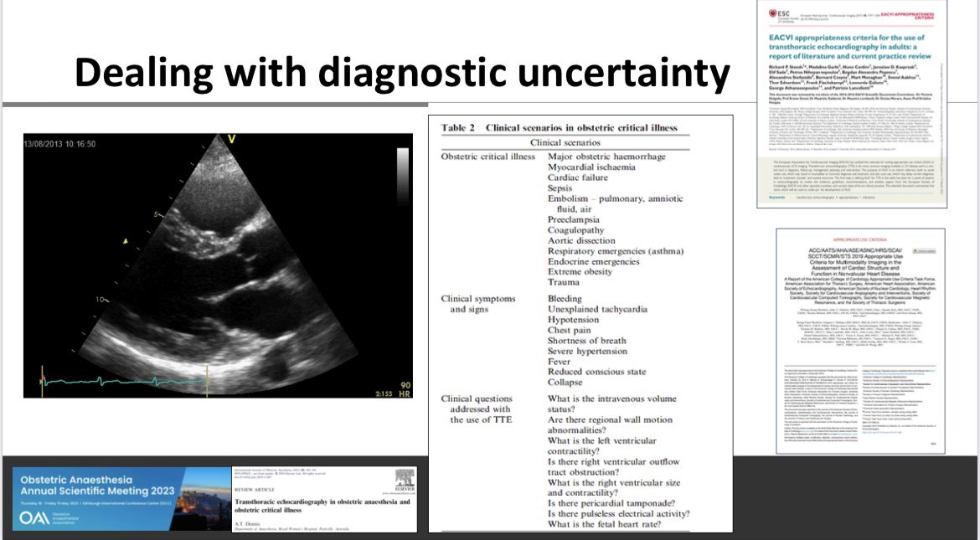Viewport: 980px width, 540px height.
Task: Click 'Chest pain' in the table
Action: pyautogui.click(x=570, y=330)
